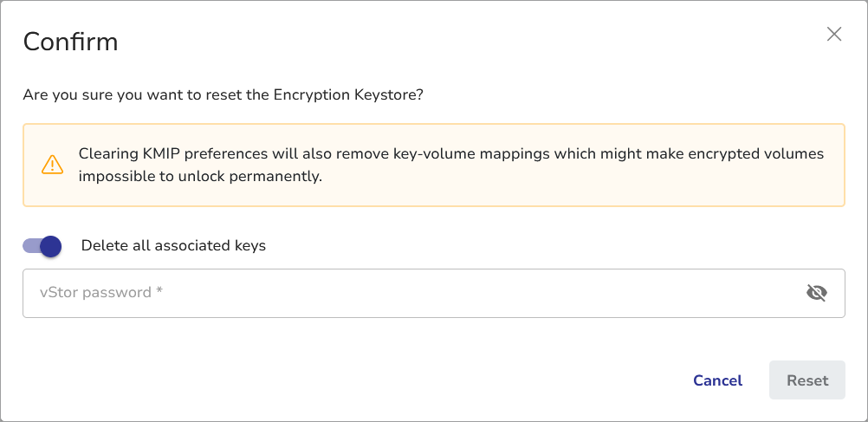Click the required asterisk in the password field
The height and width of the screenshot is (422, 868).
[x=159, y=292]
